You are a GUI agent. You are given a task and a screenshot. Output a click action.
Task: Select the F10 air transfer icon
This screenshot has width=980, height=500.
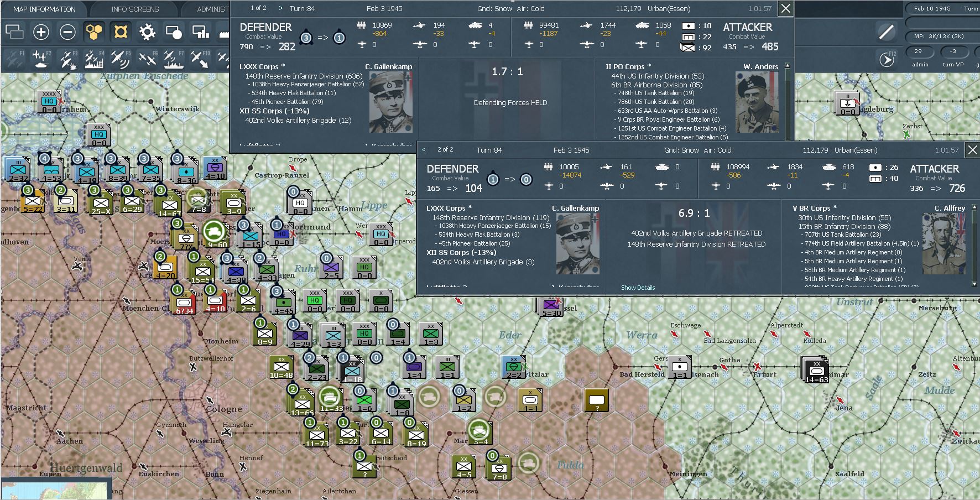point(200,59)
